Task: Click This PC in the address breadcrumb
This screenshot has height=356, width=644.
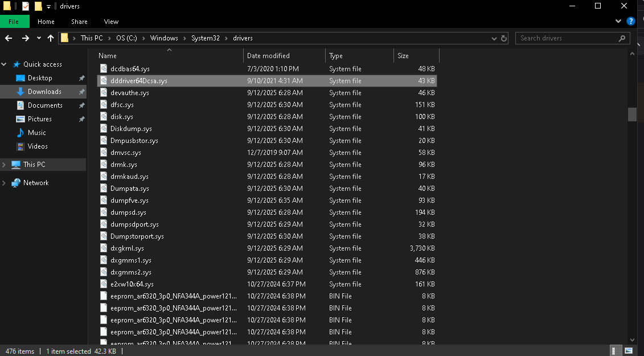Action: click(x=92, y=38)
